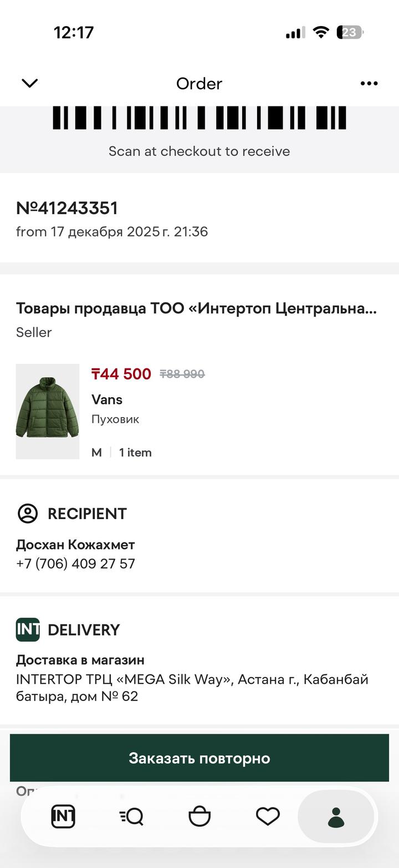Open the favorites heart tab
399x868 pixels.
pos(268,816)
